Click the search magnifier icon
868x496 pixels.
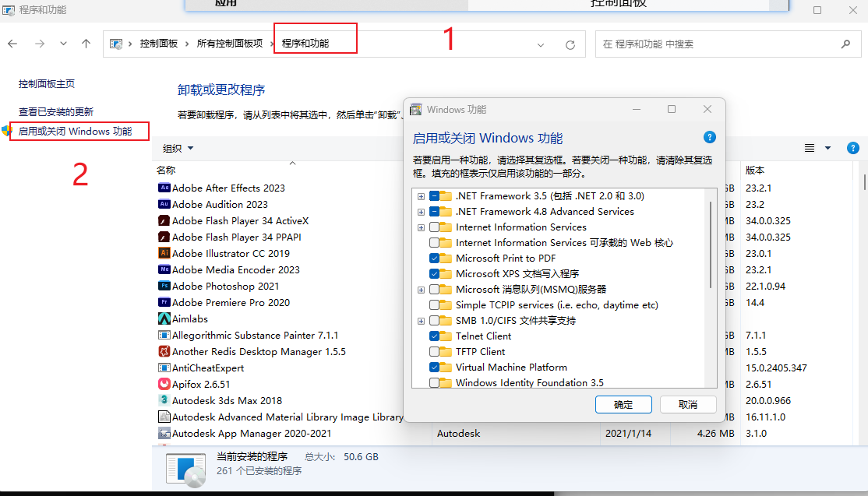846,44
